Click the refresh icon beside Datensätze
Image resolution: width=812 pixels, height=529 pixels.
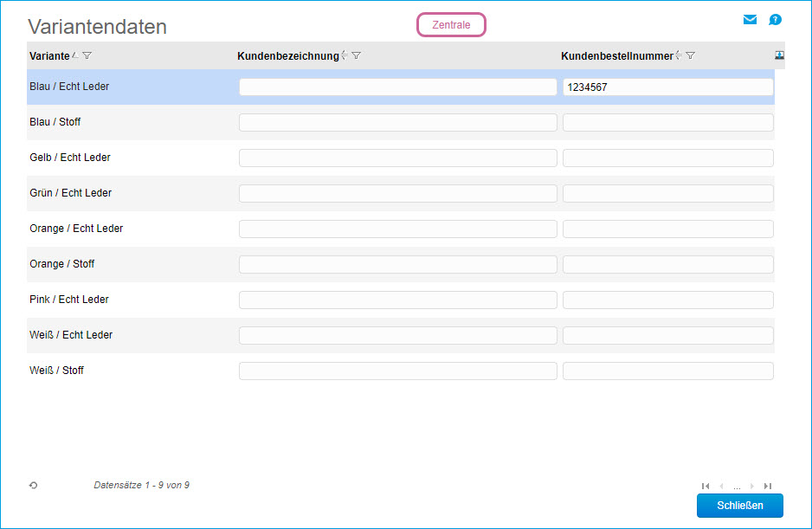click(x=33, y=486)
